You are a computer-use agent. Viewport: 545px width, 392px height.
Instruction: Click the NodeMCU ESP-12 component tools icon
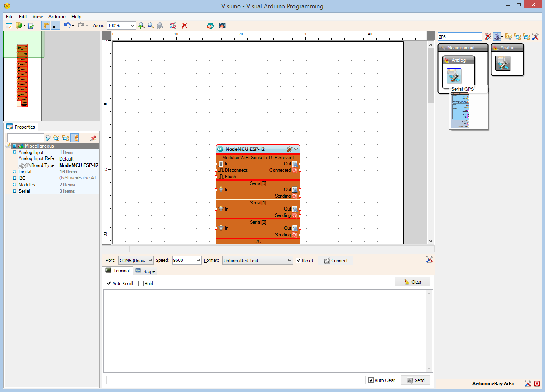click(290, 149)
